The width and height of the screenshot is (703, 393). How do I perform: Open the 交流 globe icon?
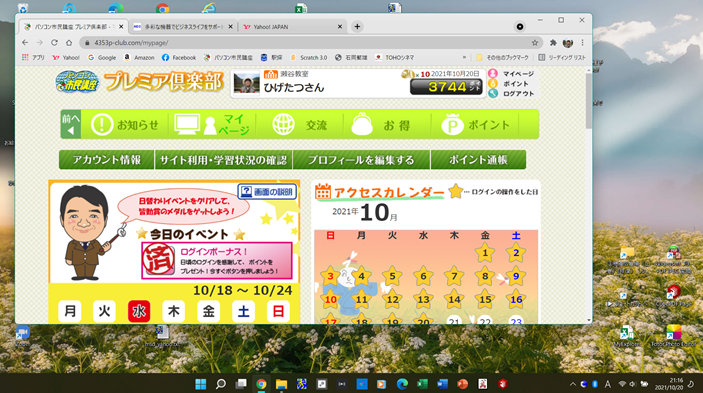pyautogui.click(x=283, y=125)
